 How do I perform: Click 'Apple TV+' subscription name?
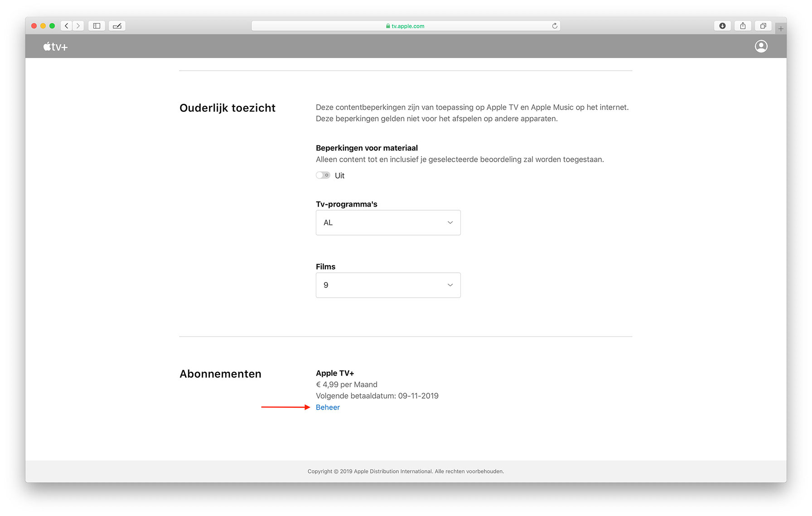click(x=335, y=373)
